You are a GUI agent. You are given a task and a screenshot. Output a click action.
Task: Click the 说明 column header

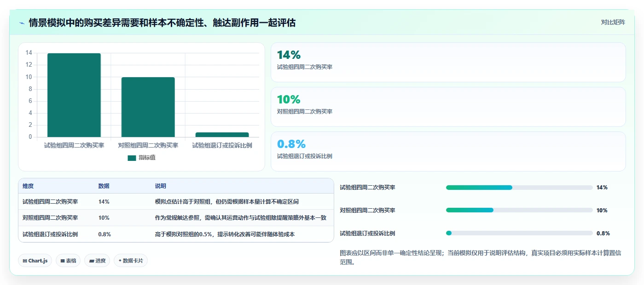tap(160, 186)
